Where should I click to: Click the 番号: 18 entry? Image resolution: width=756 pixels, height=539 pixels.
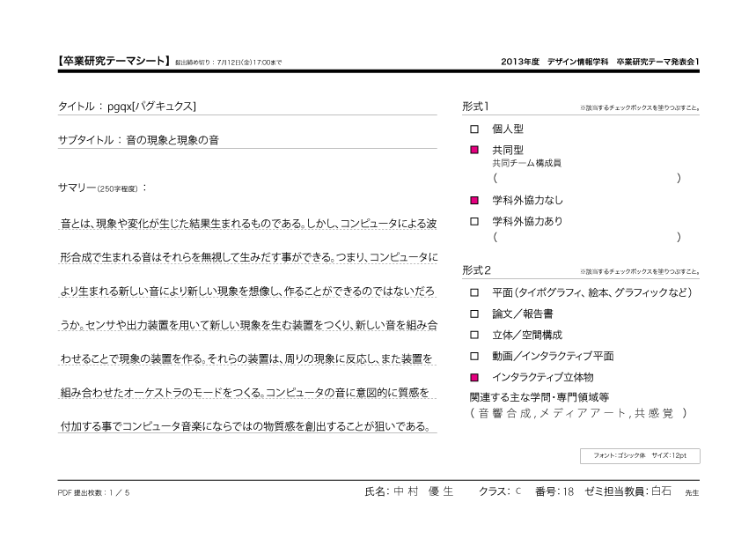(554, 491)
